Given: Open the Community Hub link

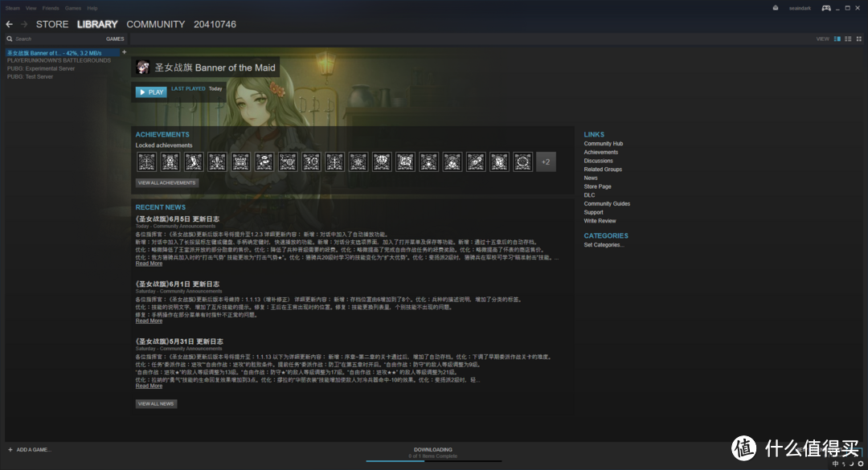Looking at the screenshot, I should click(604, 143).
